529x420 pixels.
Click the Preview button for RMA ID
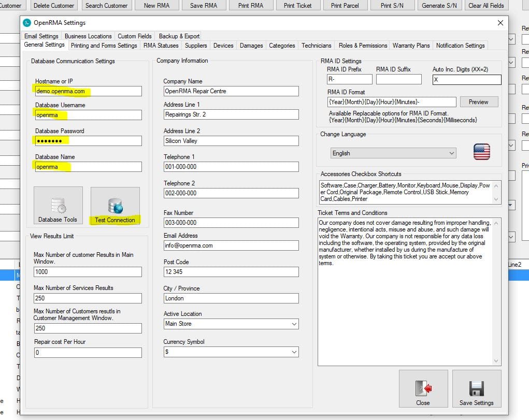pyautogui.click(x=478, y=102)
